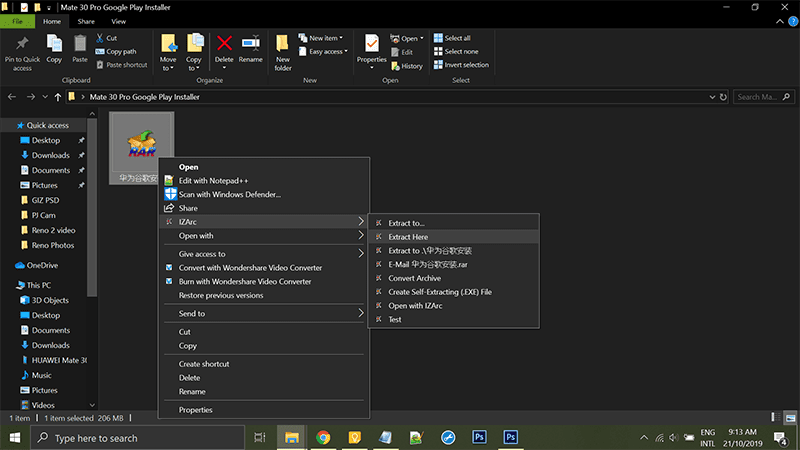Click the Rename icon in ribbon
This screenshot has height=450, width=800.
tap(250, 47)
